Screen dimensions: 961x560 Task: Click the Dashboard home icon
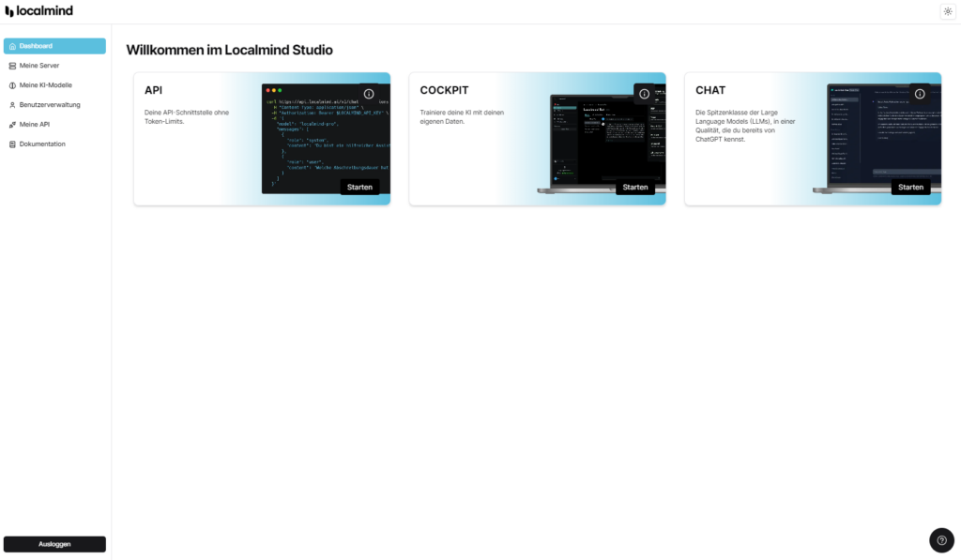tap(12, 46)
